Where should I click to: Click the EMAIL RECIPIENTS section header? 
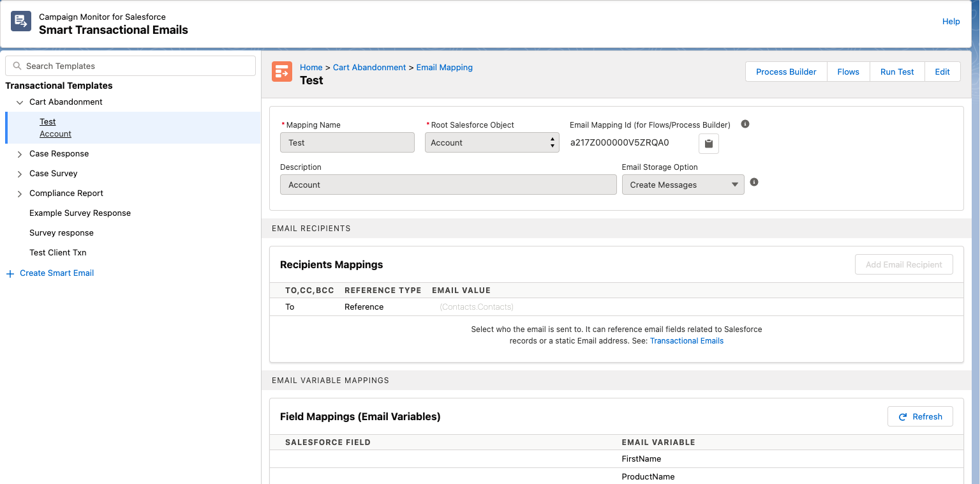click(x=311, y=228)
